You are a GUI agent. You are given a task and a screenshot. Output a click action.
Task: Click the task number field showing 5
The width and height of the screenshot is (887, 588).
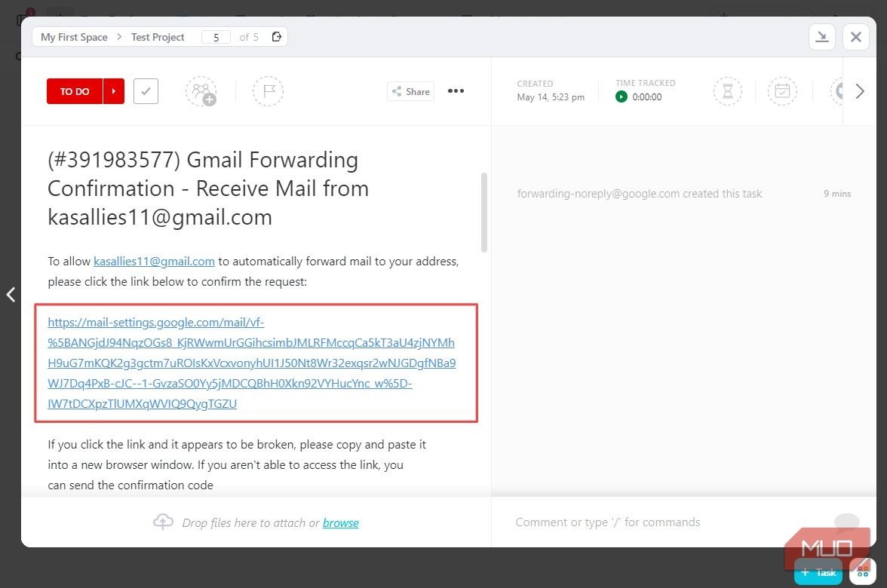216,38
